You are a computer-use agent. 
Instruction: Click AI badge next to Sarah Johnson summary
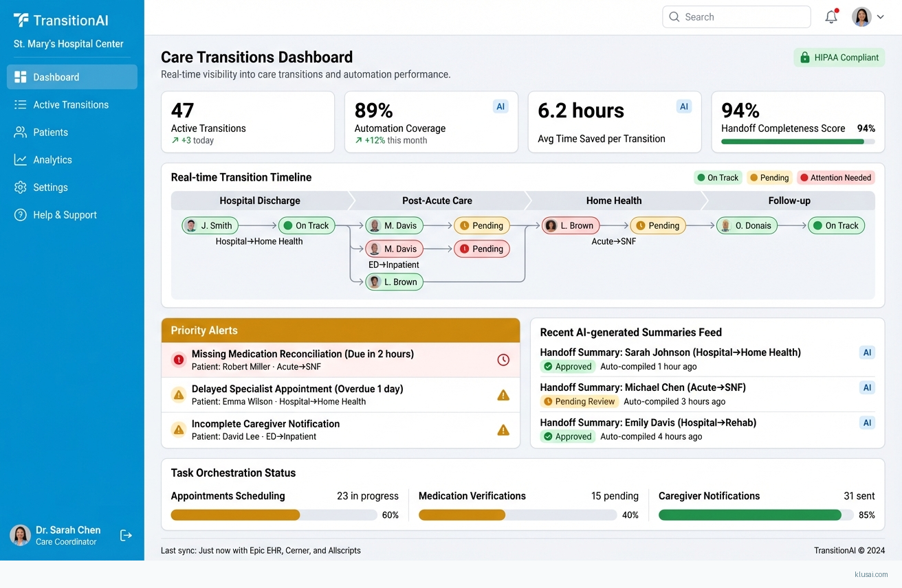point(867,352)
